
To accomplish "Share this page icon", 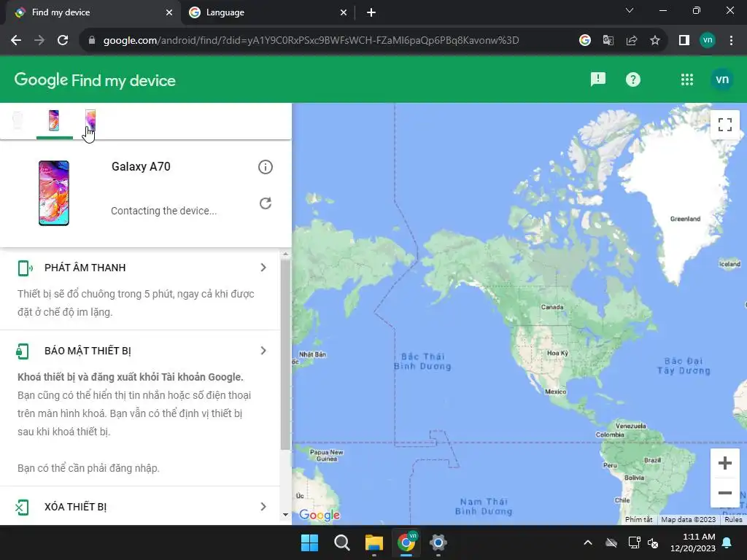I will [x=632, y=40].
